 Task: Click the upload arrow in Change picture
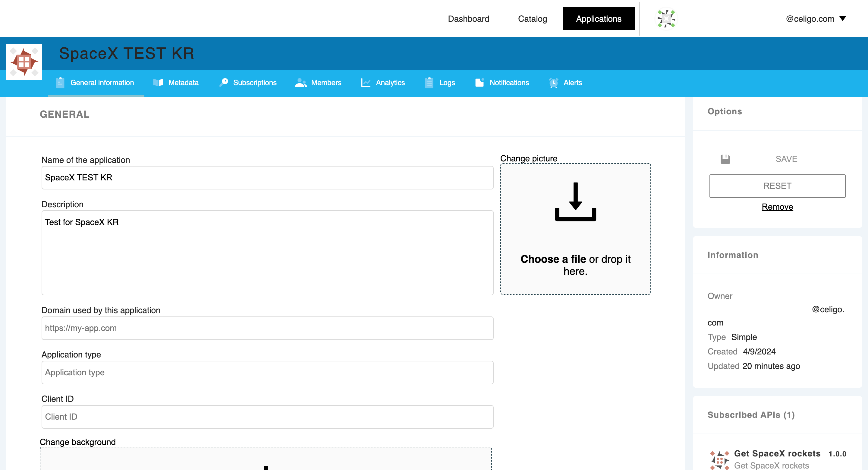[x=576, y=202]
